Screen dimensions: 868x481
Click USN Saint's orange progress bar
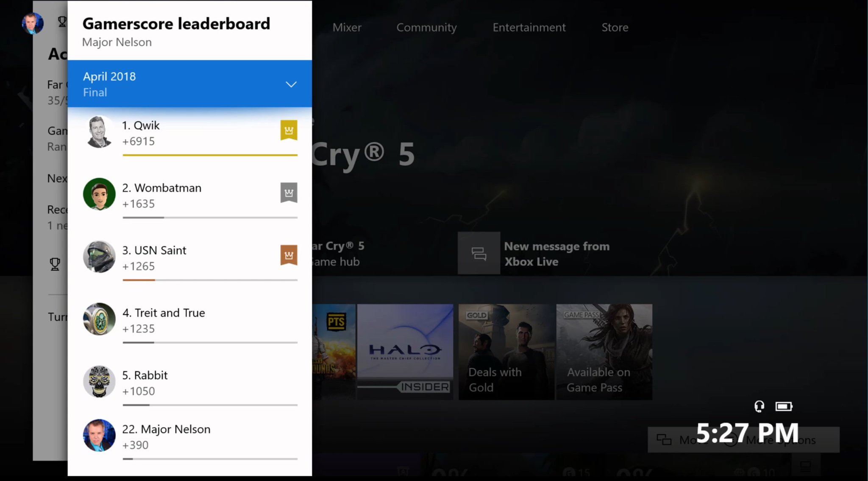pos(210,280)
